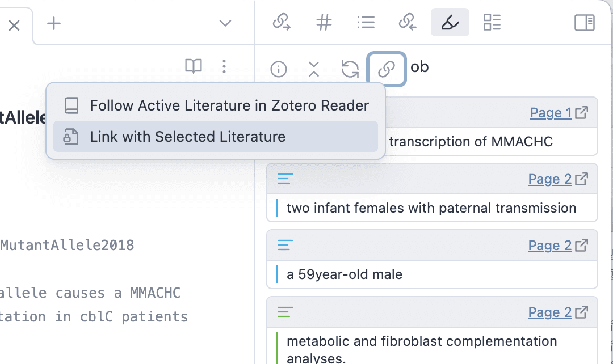Show the outline list icon
The image size is (613, 364).
pos(366,22)
